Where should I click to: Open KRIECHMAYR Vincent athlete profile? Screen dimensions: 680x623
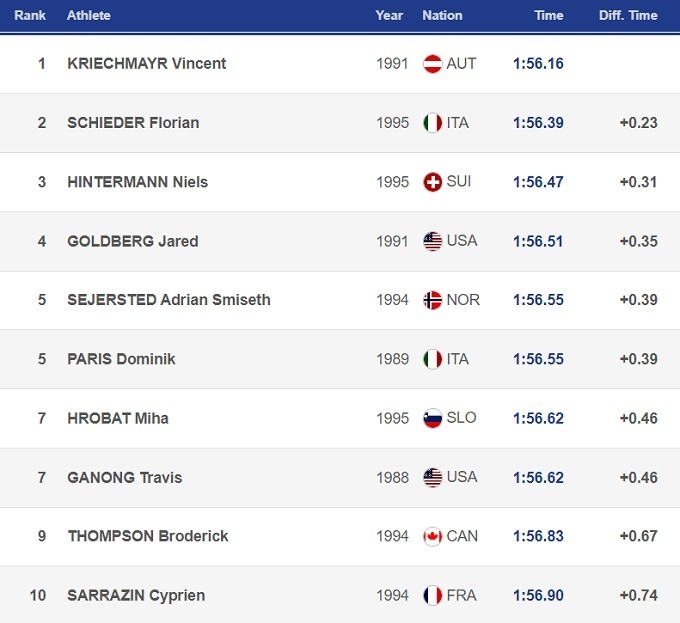point(146,64)
